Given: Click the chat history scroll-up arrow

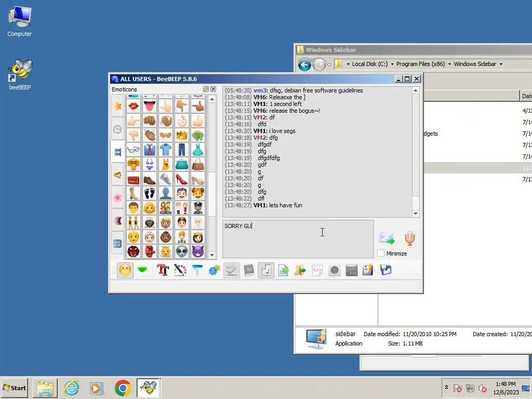Looking at the screenshot, I should 416,90.
